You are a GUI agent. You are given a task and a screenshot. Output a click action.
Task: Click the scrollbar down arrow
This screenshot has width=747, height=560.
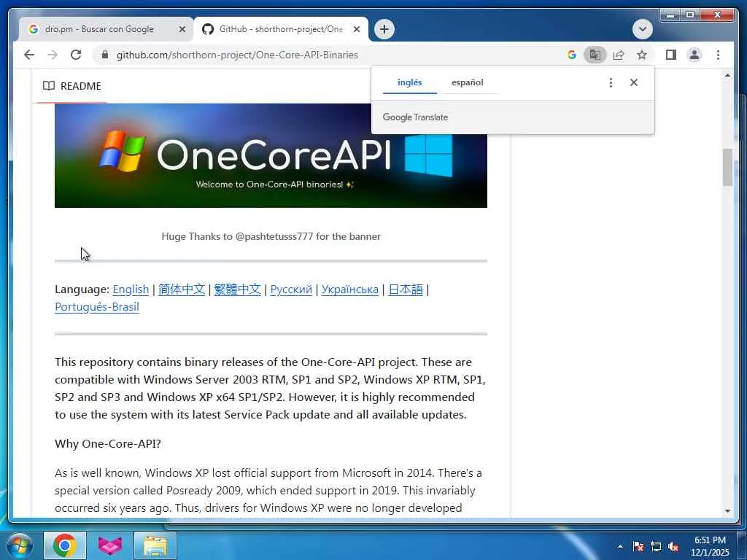pyautogui.click(x=727, y=511)
